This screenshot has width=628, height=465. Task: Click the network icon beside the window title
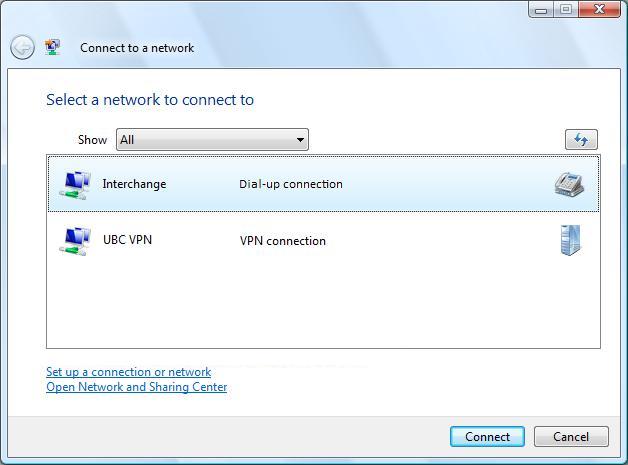coord(53,47)
